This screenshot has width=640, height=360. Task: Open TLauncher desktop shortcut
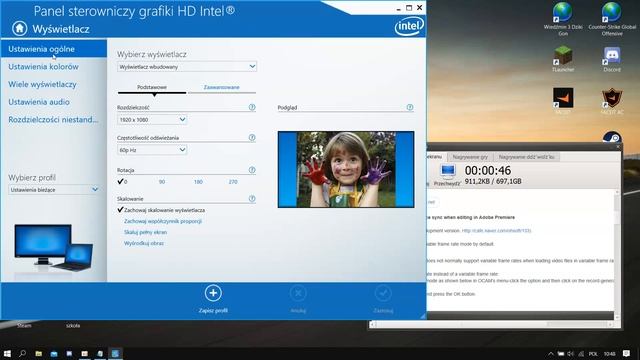point(563,59)
